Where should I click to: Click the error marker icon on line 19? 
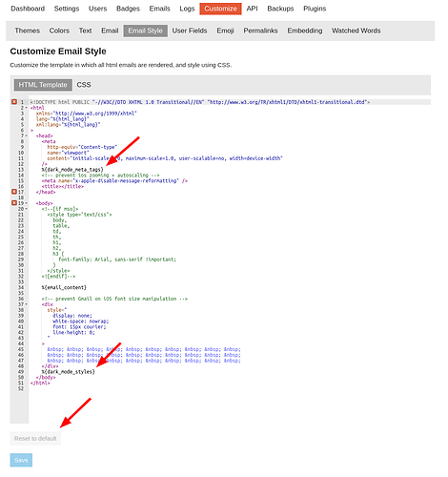14,203
